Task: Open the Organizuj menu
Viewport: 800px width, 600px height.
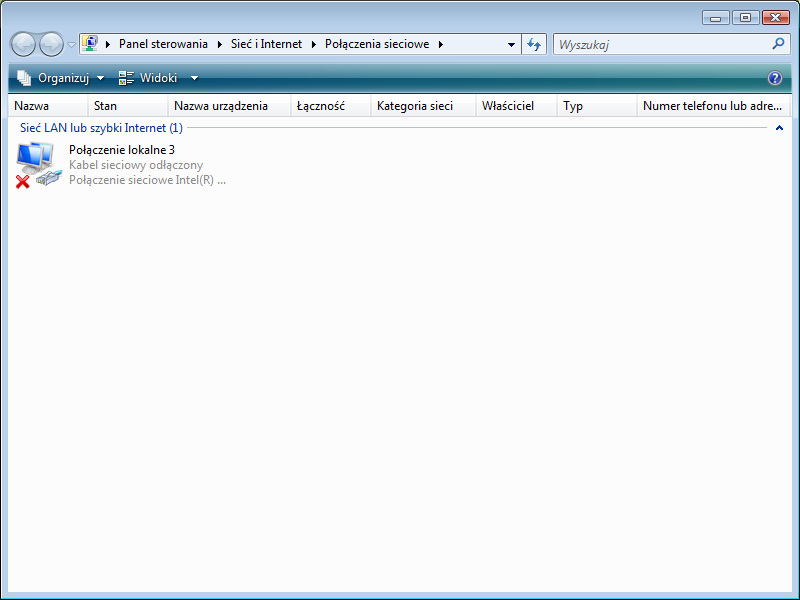Action: [x=61, y=78]
